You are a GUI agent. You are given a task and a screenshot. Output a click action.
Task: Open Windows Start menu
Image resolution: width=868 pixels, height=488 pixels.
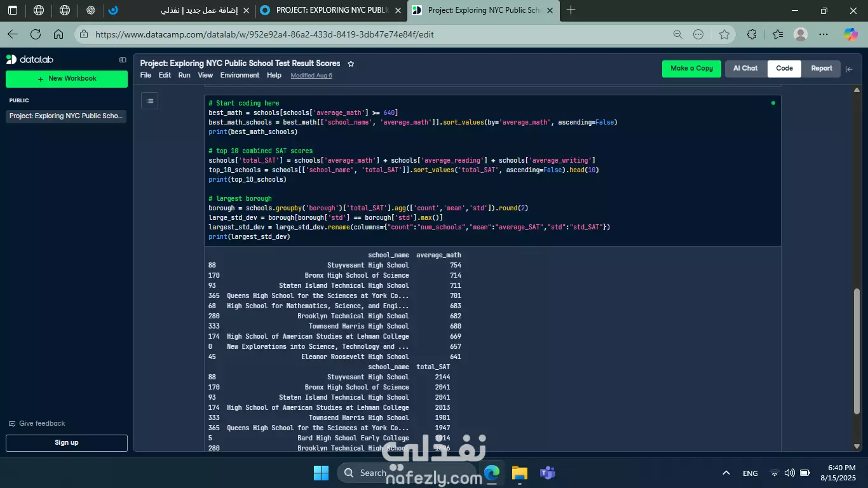point(322,473)
